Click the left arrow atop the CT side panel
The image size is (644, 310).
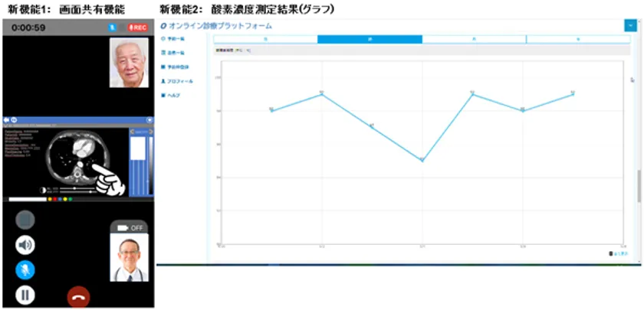132,132
